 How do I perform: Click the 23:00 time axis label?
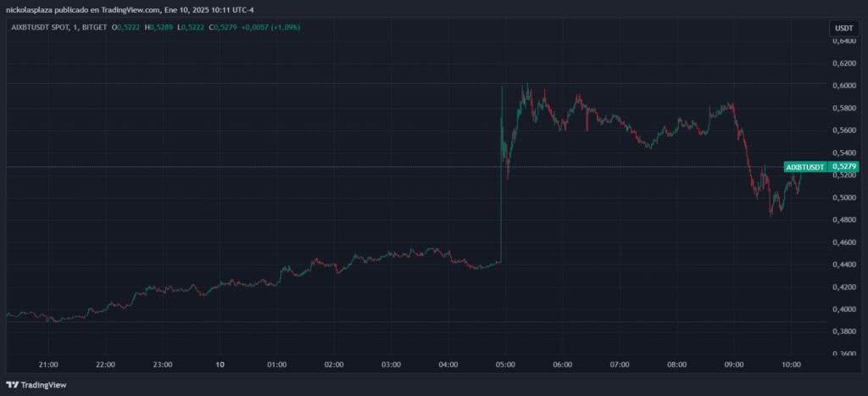point(162,365)
